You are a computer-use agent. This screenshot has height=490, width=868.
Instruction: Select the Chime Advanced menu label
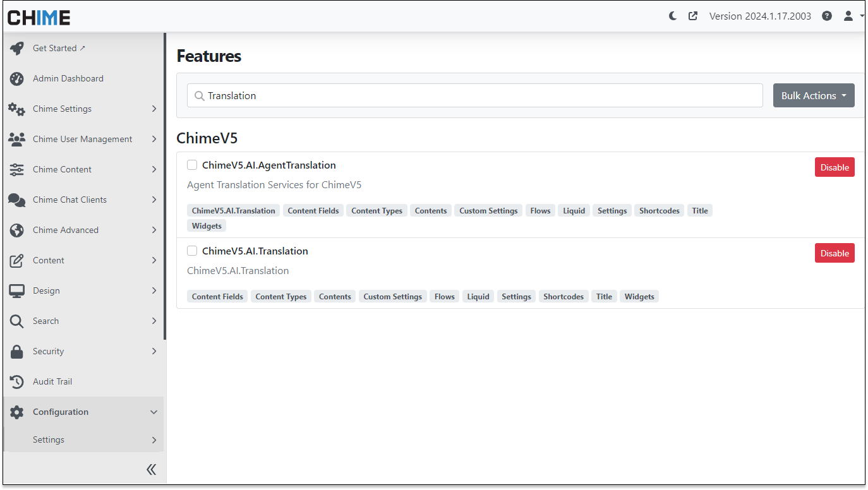tap(66, 230)
